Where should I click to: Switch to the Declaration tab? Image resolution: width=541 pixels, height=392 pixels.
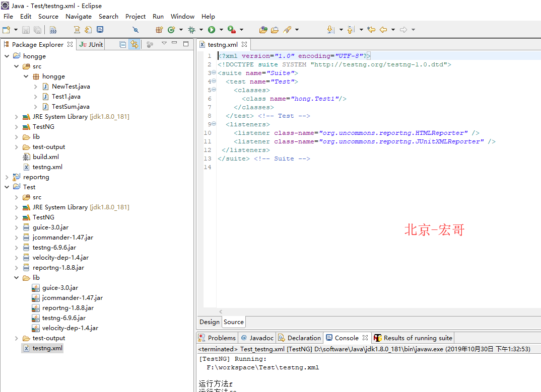[x=300, y=338]
